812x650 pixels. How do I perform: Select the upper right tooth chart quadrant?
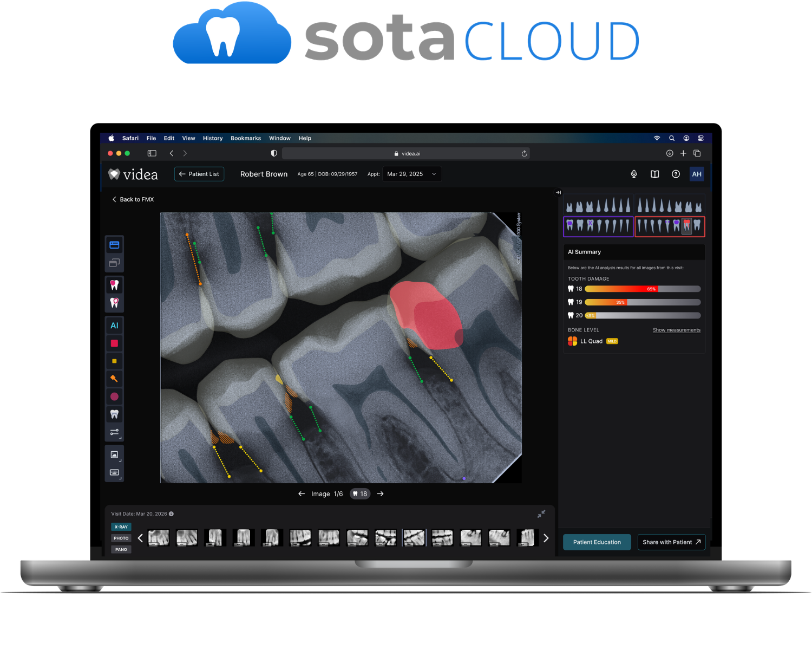tap(670, 205)
